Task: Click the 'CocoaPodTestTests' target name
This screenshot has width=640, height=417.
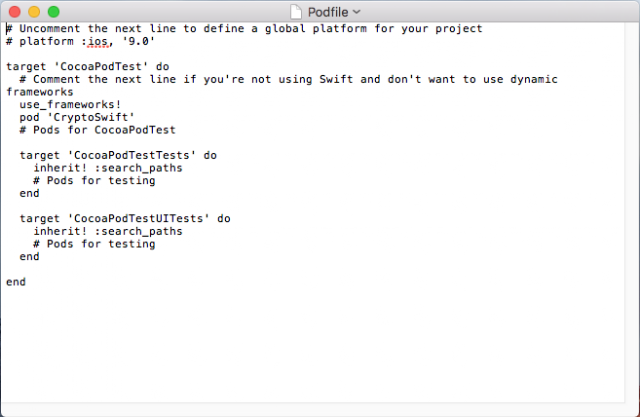Action: (131, 155)
